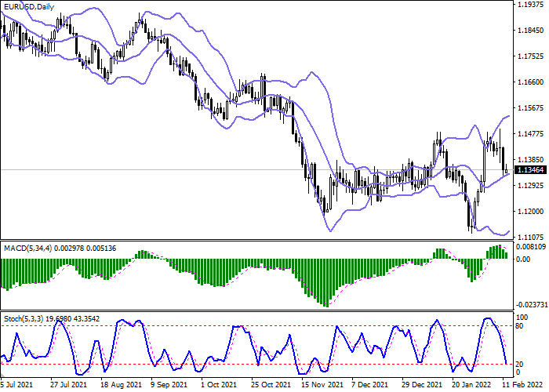Click date label 25 Oct 2021
Image resolution: width=549 pixels, height=392 pixels.
pyautogui.click(x=271, y=385)
